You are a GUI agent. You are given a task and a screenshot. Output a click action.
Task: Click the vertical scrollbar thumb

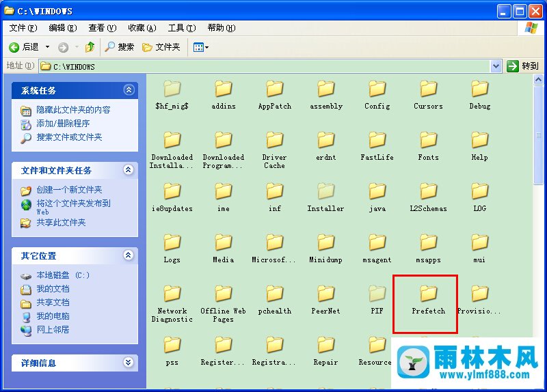click(x=538, y=135)
